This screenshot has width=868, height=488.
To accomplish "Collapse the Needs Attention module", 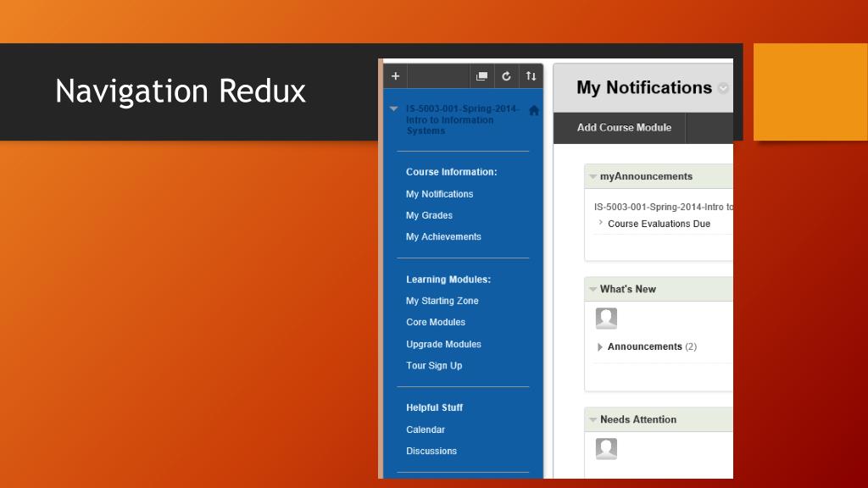I will (x=593, y=420).
